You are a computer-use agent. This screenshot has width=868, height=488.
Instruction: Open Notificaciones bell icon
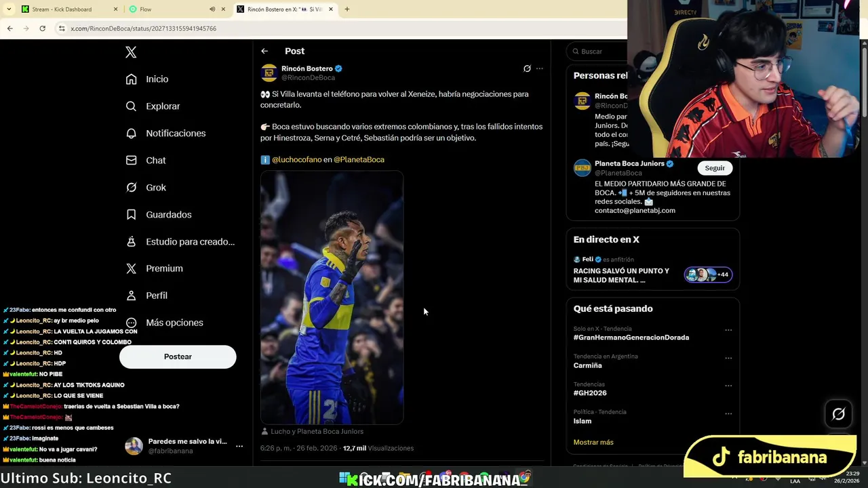point(132,134)
